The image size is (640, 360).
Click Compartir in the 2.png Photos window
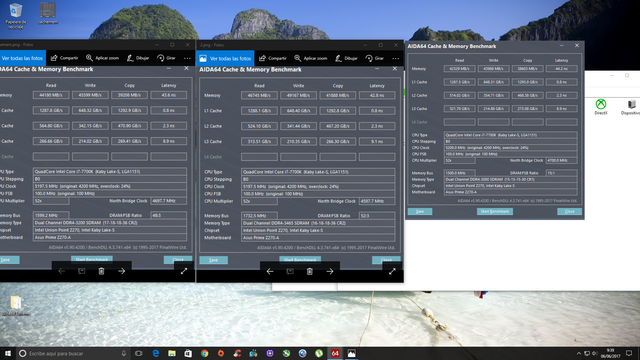point(273,58)
